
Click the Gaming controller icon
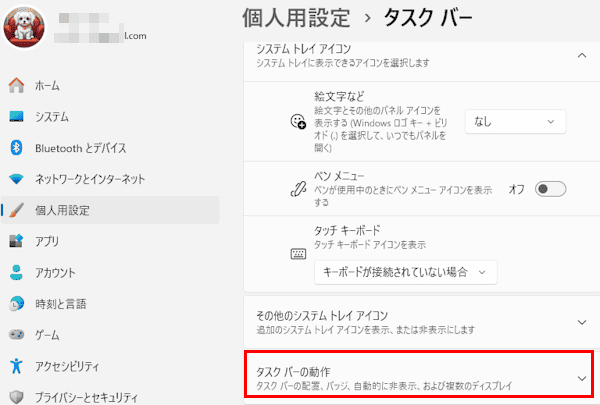point(16,335)
